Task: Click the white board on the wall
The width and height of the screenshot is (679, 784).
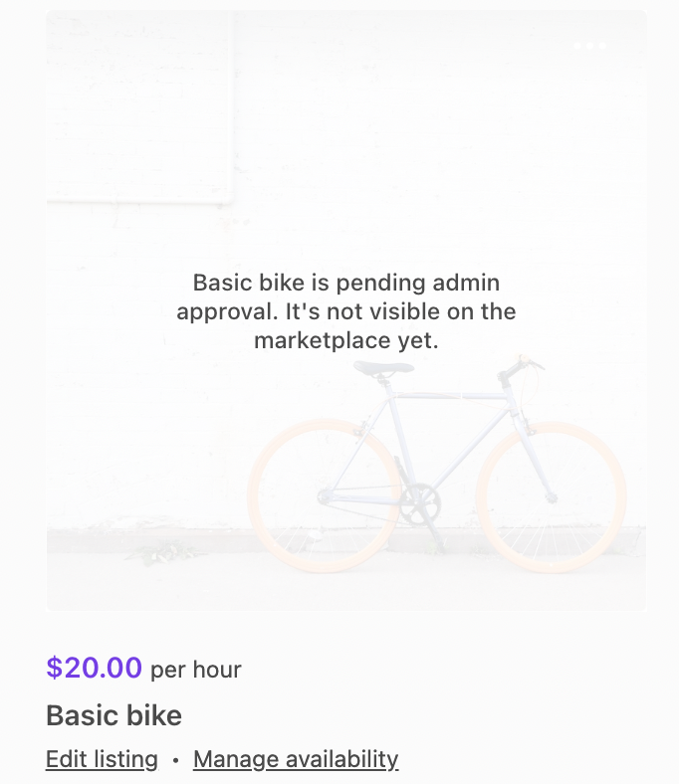Action: (139, 109)
